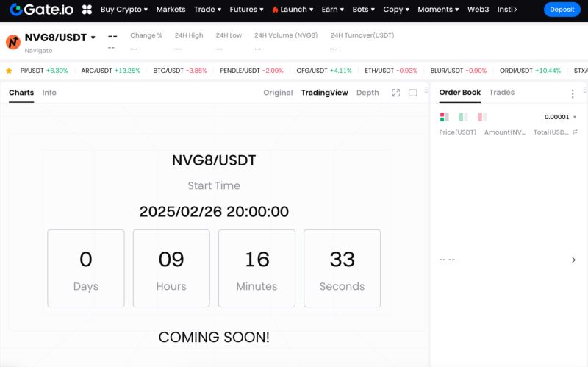The width and height of the screenshot is (588, 367).
Task: Click the Gate.io logo
Action: pyautogui.click(x=42, y=10)
